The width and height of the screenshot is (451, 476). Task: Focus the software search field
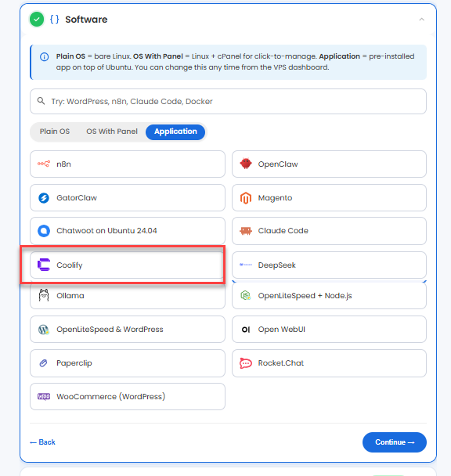point(228,102)
